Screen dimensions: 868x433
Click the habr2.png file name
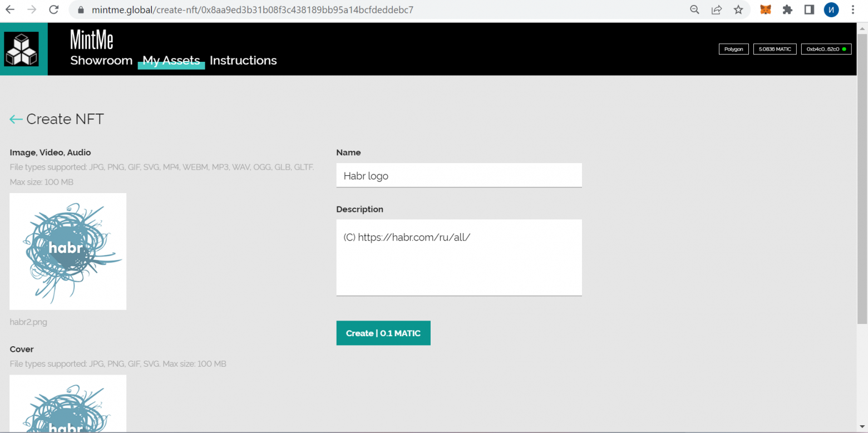point(28,322)
